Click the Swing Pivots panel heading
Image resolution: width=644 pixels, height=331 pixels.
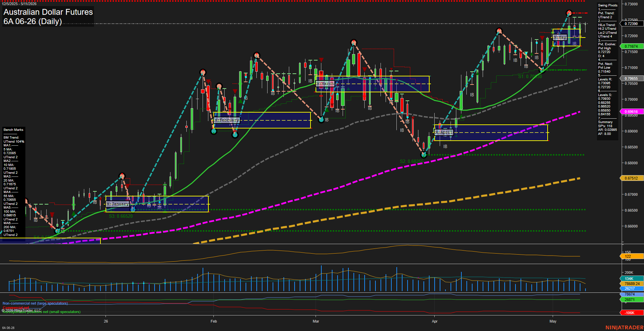tap(608, 5)
